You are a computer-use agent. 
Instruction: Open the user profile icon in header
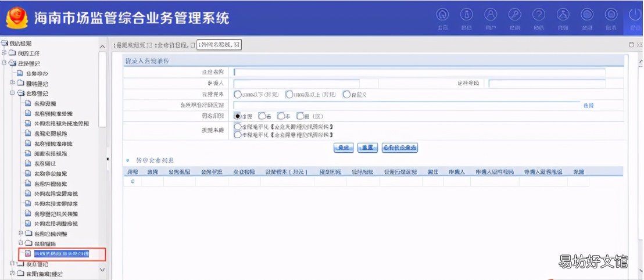[491, 15]
